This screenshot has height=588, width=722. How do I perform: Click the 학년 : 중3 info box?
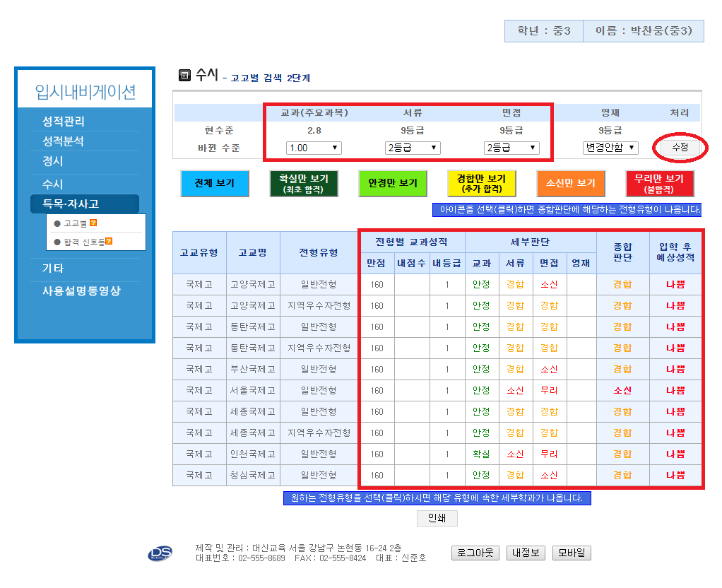[544, 31]
